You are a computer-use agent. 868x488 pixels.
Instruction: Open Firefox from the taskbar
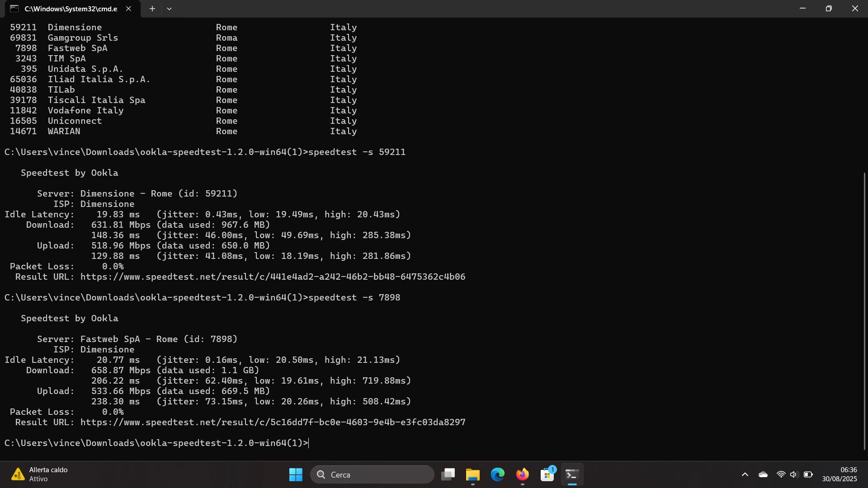click(x=523, y=474)
